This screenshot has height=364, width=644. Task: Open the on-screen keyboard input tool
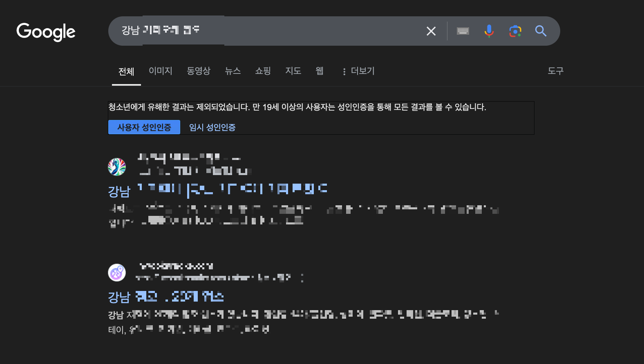point(463,31)
